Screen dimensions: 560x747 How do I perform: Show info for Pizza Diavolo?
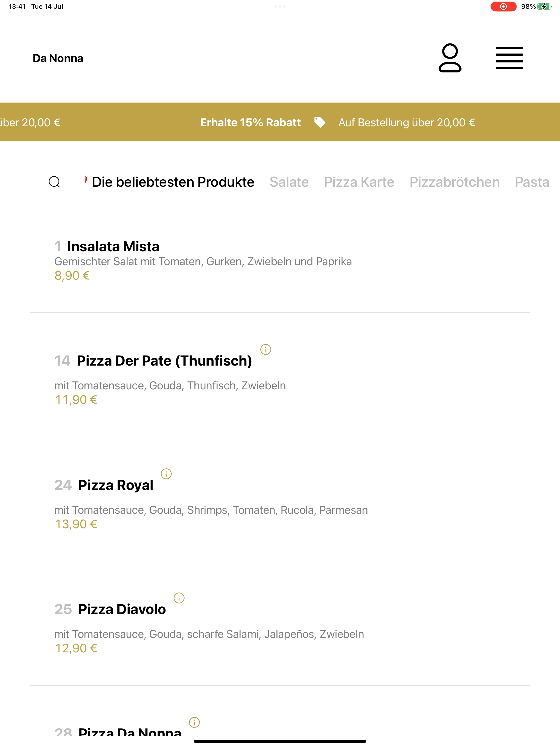179,598
